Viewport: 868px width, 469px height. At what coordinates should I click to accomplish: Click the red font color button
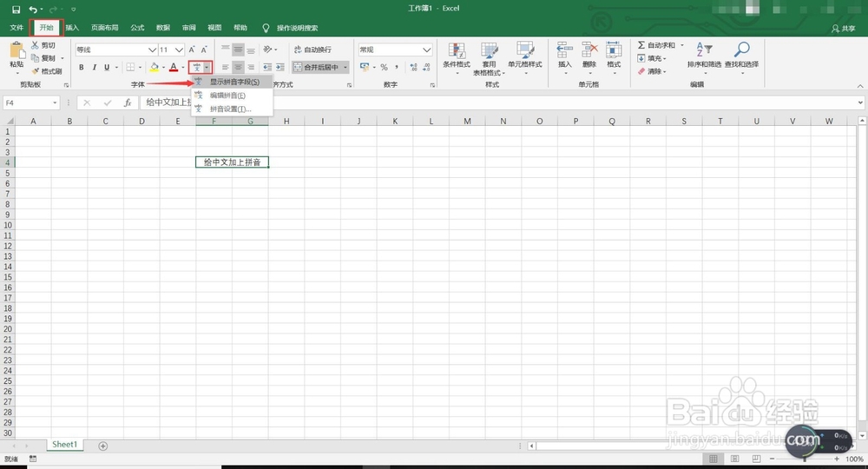tap(174, 67)
